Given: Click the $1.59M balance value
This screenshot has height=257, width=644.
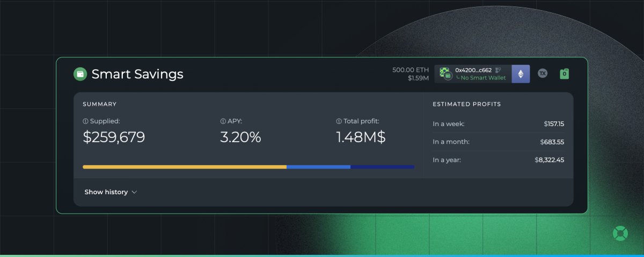Looking at the screenshot, I should 418,79.
